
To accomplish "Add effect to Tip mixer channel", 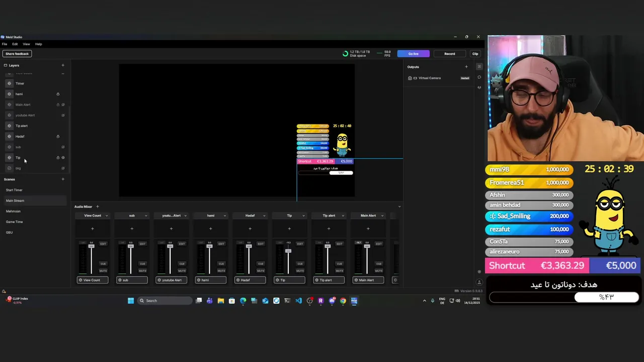I will pos(289,229).
